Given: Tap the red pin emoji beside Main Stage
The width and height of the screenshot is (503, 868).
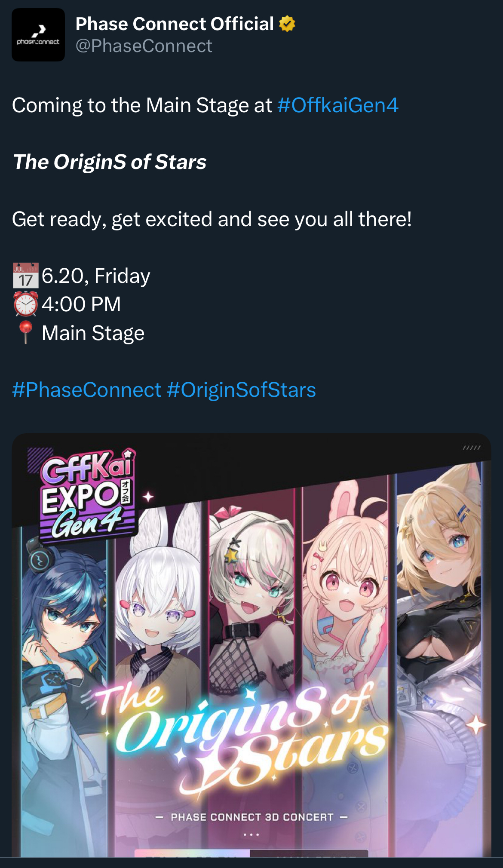Looking at the screenshot, I should [x=26, y=332].
